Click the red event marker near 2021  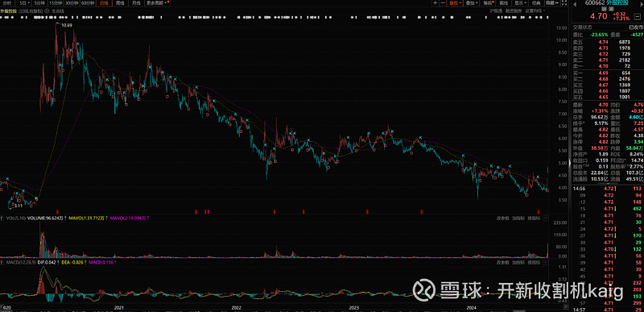[57, 211]
